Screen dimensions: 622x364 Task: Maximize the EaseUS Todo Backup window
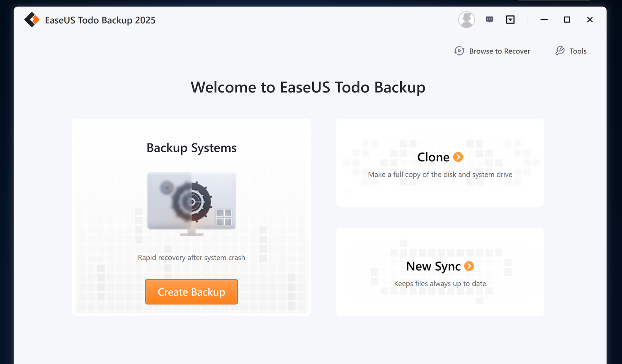click(x=567, y=19)
